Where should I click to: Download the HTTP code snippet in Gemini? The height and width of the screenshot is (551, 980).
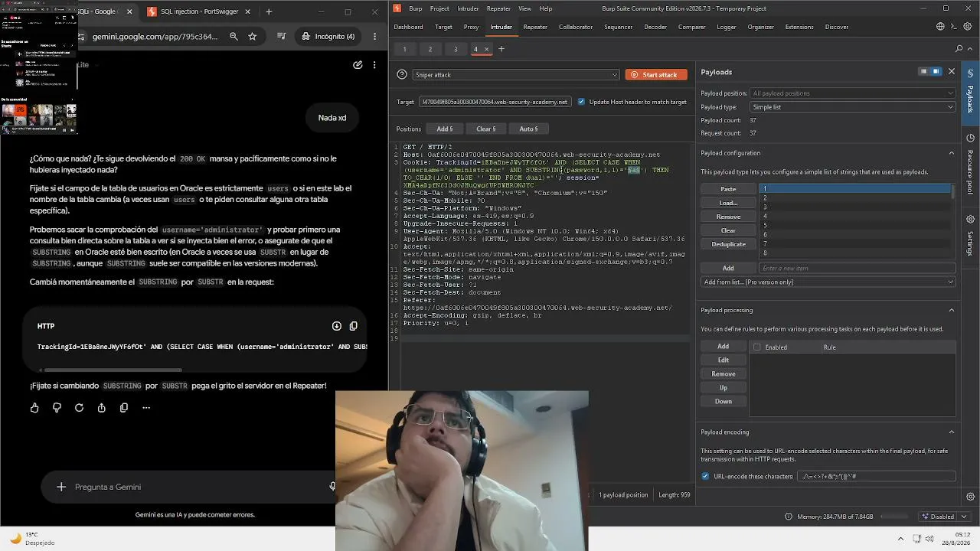point(337,326)
